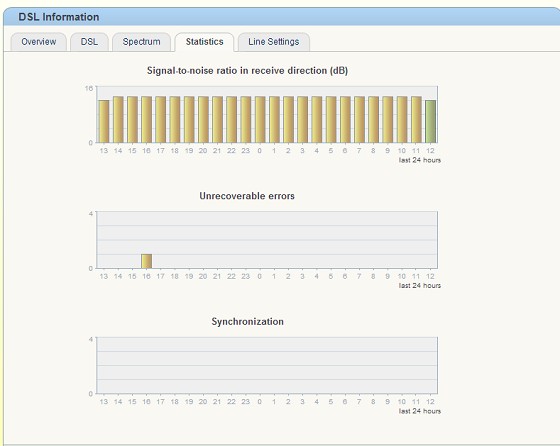Click the DSL Information panel header
Viewport: 560px width, 446px height.
tap(281, 17)
